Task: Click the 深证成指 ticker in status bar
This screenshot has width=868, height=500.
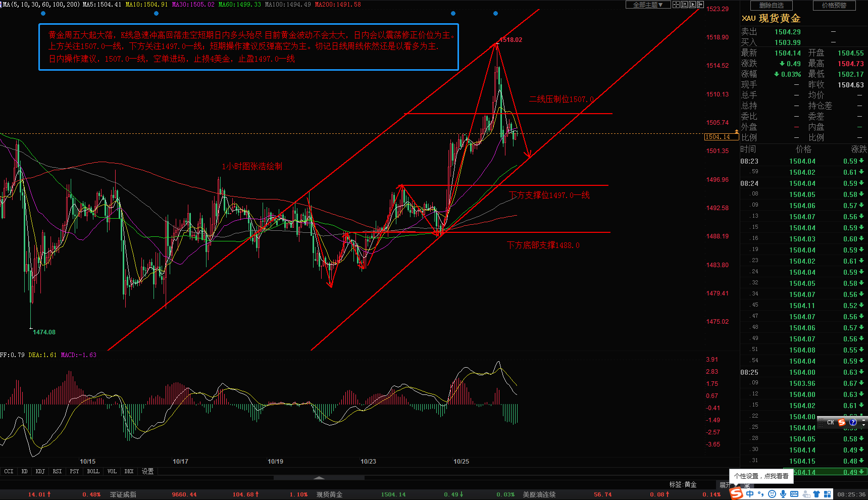Action: [123, 494]
